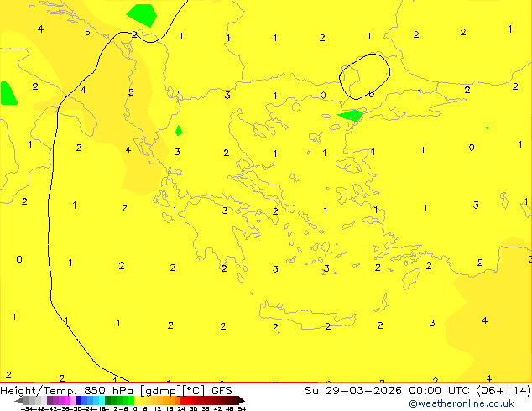Pick the dark blue legend swatch
This screenshot has width=532, height=411.
pos(79,400)
